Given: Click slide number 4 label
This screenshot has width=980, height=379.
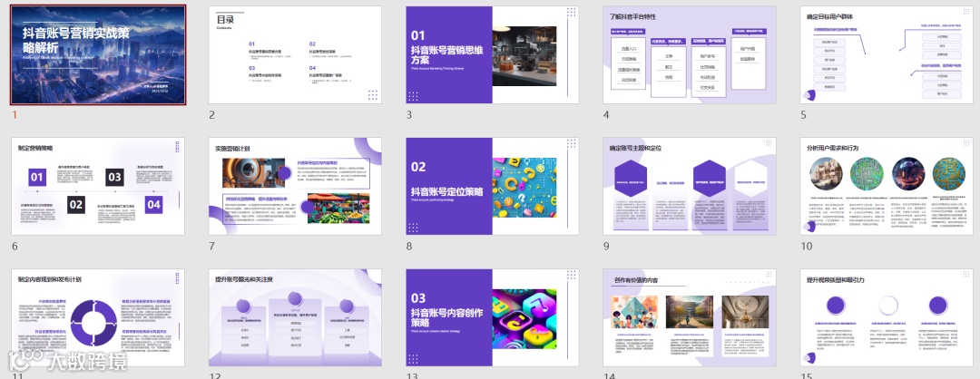Looking at the screenshot, I should 606,115.
